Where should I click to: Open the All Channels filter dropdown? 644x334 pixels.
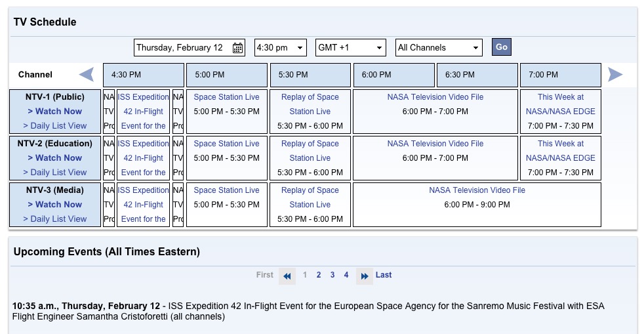(x=439, y=48)
